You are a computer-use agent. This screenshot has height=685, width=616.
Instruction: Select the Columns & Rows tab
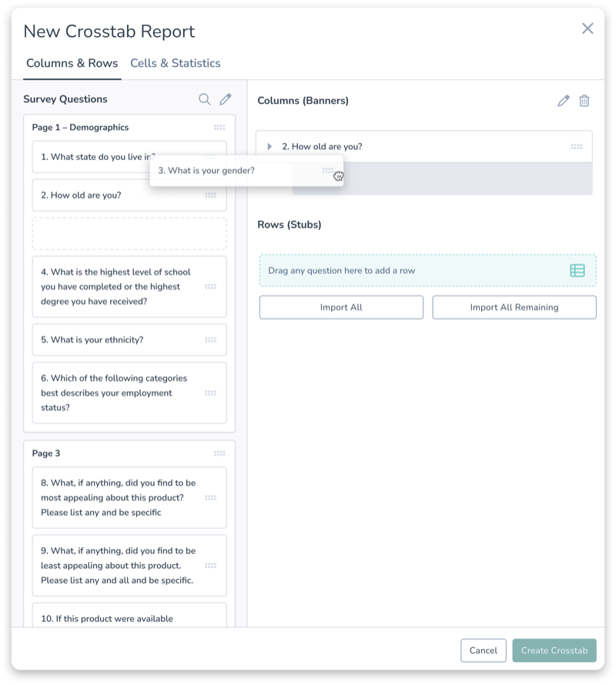coord(72,63)
